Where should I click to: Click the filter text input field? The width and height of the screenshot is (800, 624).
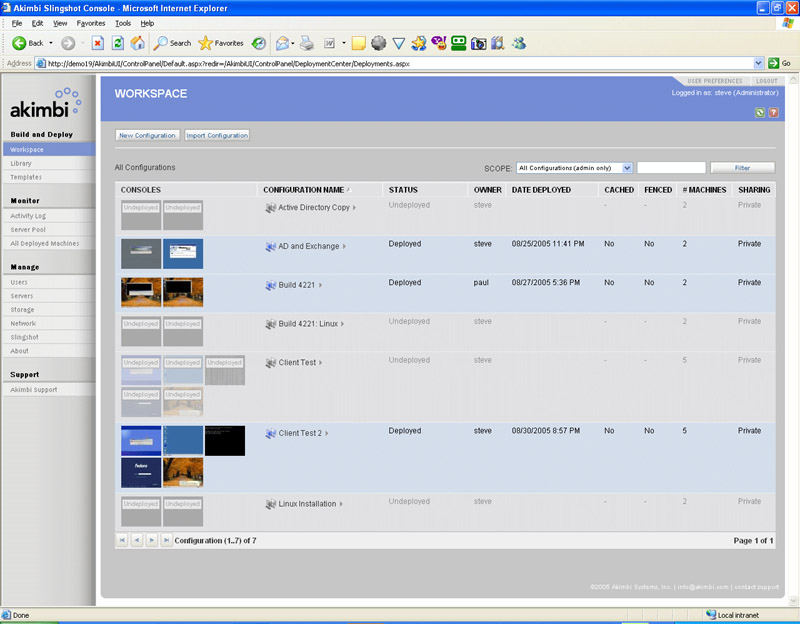[x=671, y=168]
